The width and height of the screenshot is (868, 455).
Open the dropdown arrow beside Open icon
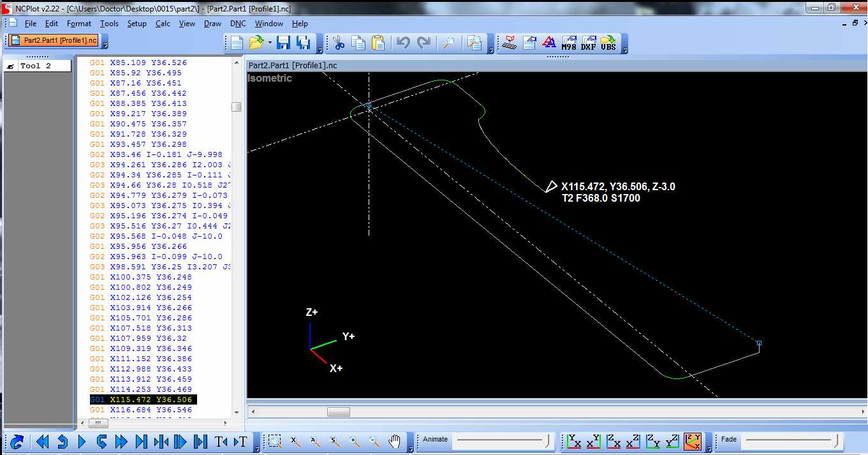[270, 43]
